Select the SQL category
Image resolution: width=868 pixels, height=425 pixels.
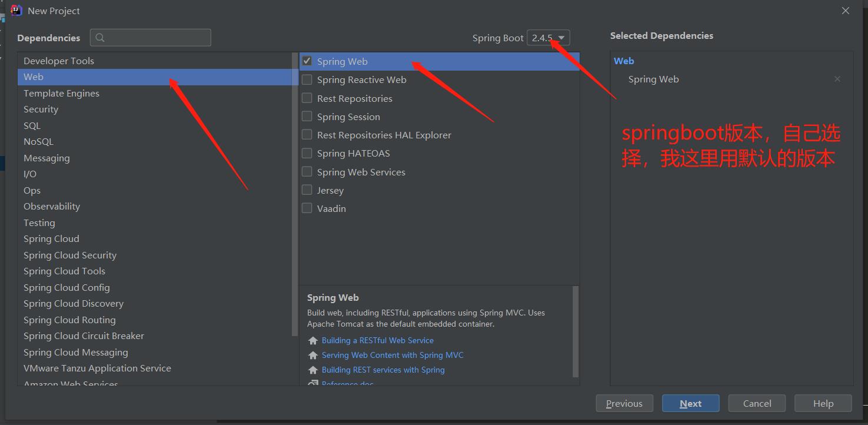[x=156, y=125]
